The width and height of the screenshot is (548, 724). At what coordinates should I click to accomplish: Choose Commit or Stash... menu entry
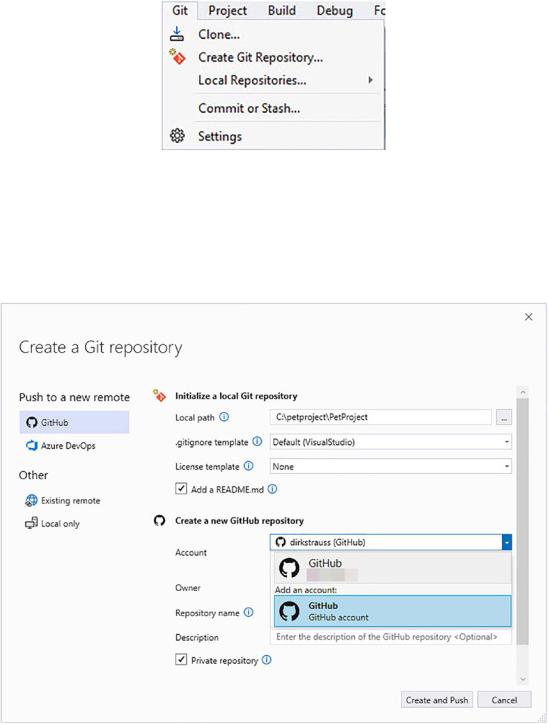[273, 108]
